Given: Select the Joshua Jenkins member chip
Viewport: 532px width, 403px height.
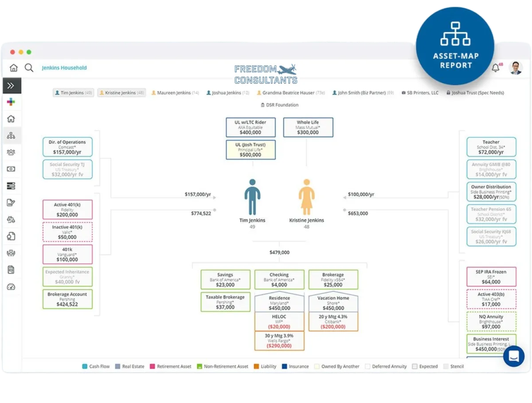Looking at the screenshot, I should (x=228, y=93).
